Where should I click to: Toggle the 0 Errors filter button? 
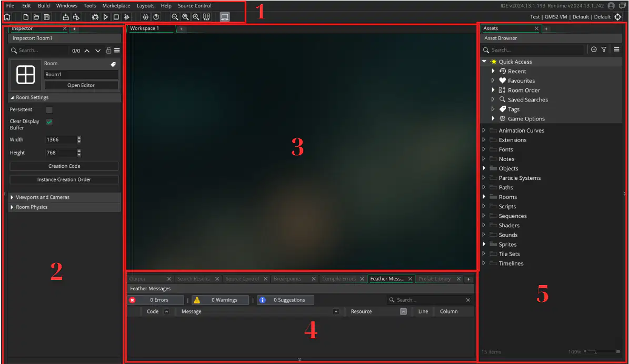click(x=155, y=300)
